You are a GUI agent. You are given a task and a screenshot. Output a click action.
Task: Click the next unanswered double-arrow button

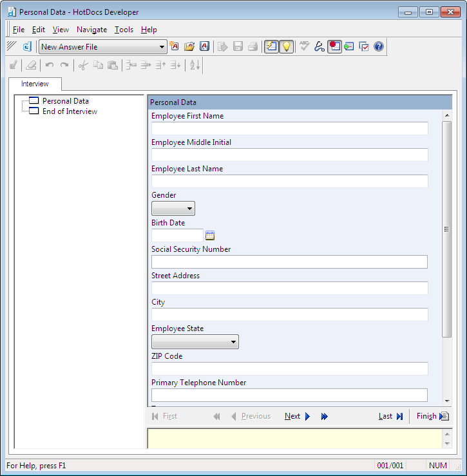(x=324, y=416)
